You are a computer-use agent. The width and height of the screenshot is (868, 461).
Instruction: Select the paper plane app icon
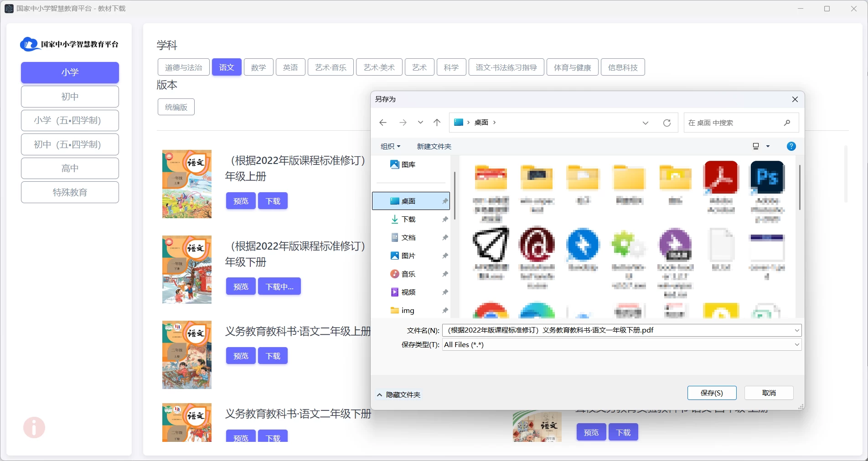tap(491, 253)
